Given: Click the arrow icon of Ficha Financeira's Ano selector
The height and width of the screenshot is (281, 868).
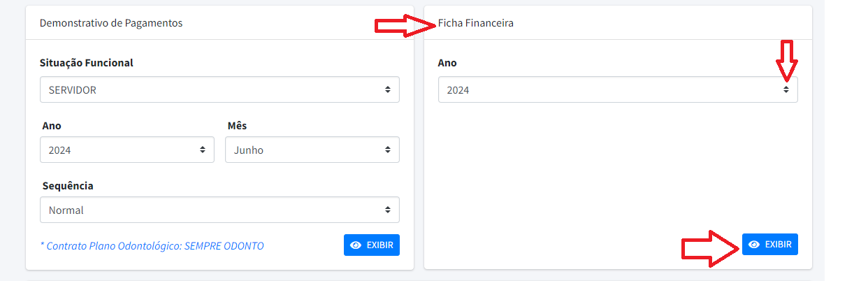Looking at the screenshot, I should [786, 89].
